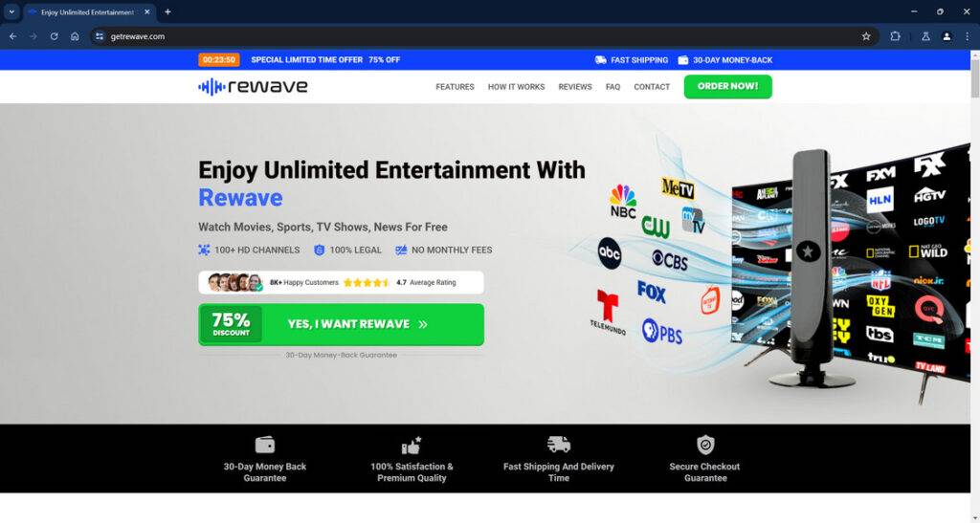The image size is (980, 523).
Task: Reload the getrewave.com page
Action: tap(55, 36)
